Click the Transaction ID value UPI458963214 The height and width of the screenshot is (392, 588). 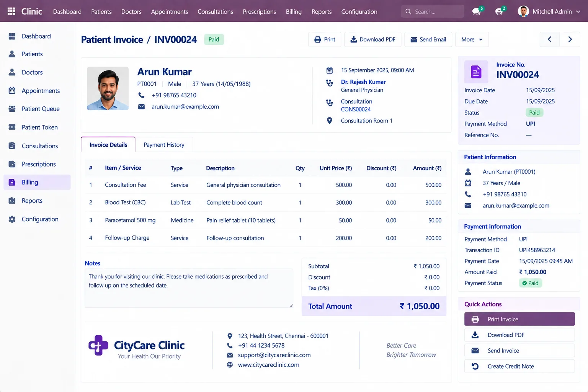[x=537, y=250]
